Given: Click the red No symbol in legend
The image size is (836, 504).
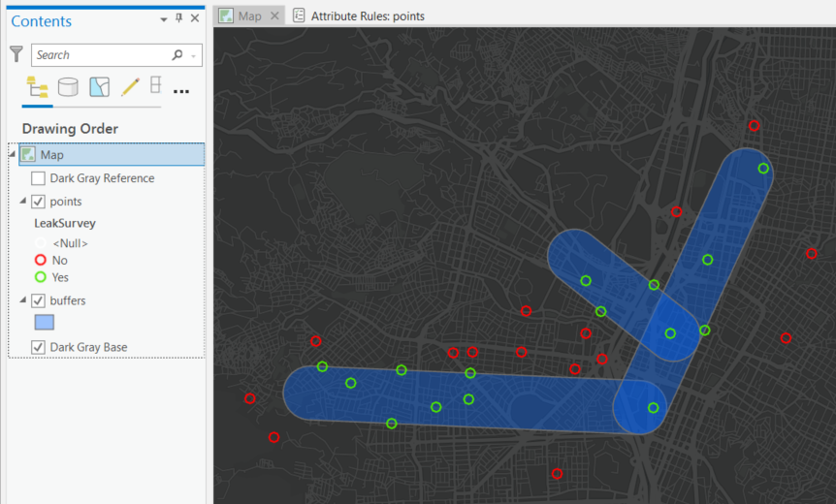Looking at the screenshot, I should coord(41,260).
